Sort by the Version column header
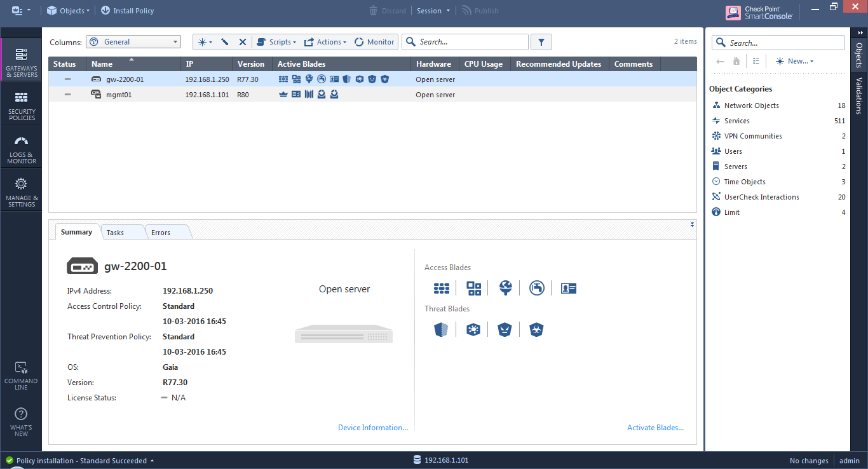 tap(252, 64)
